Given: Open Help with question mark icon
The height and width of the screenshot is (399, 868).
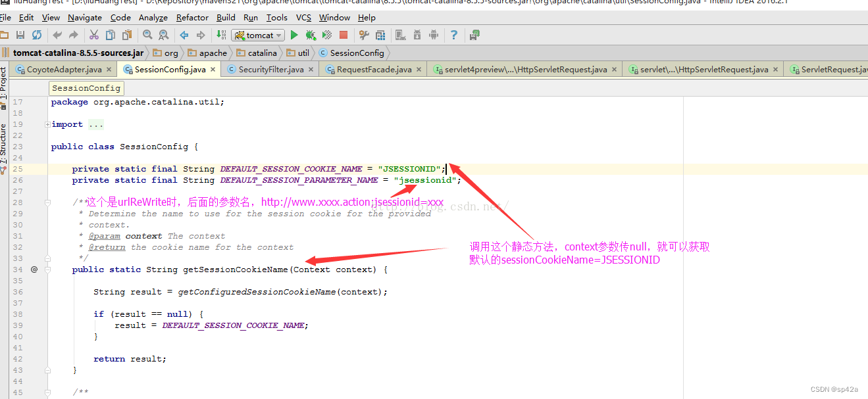Looking at the screenshot, I should click(x=454, y=35).
